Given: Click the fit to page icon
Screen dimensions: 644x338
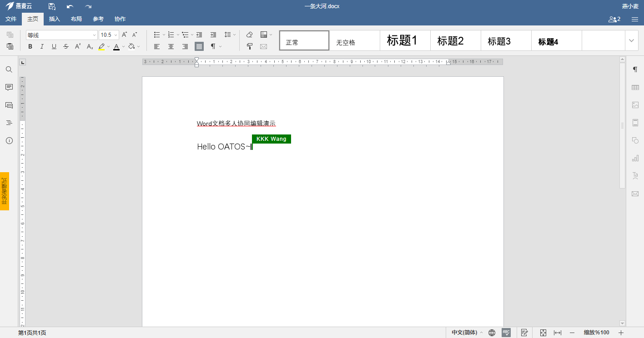Looking at the screenshot, I should point(543,333).
